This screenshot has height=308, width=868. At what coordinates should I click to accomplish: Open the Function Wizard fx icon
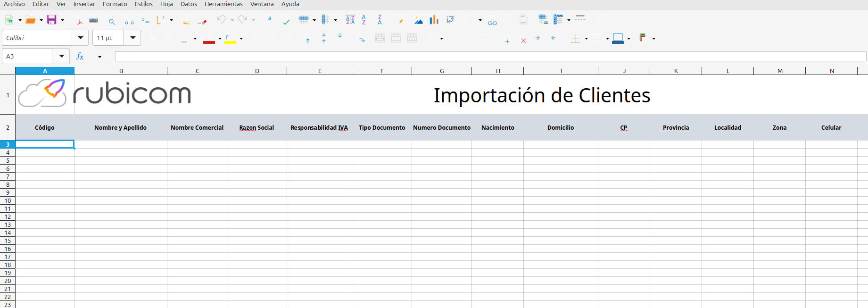[80, 57]
